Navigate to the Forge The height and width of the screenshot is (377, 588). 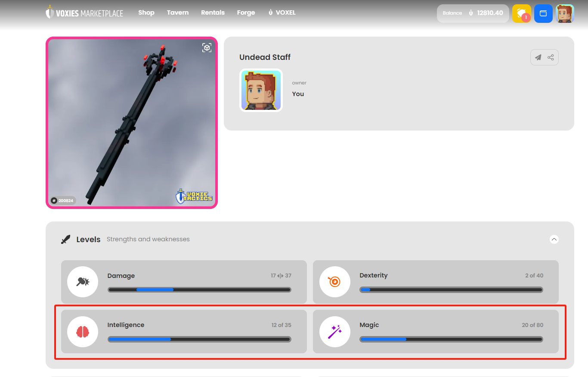tap(246, 12)
